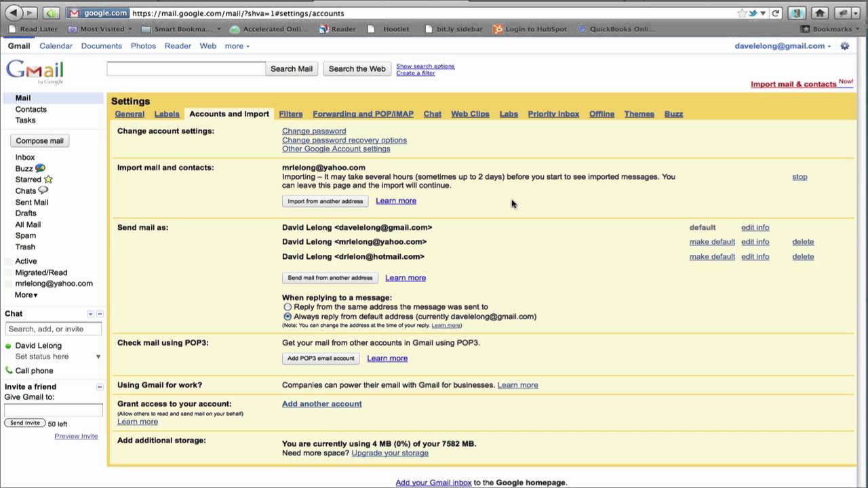Open the Most Visited bookmarks dropdown
Image resolution: width=868 pixels, height=488 pixels.
(101, 29)
